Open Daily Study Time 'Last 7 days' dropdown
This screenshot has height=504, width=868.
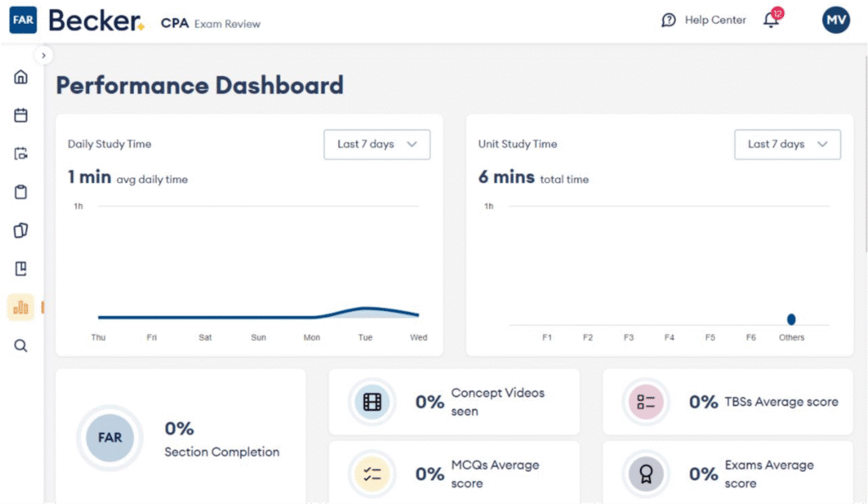pyautogui.click(x=376, y=144)
